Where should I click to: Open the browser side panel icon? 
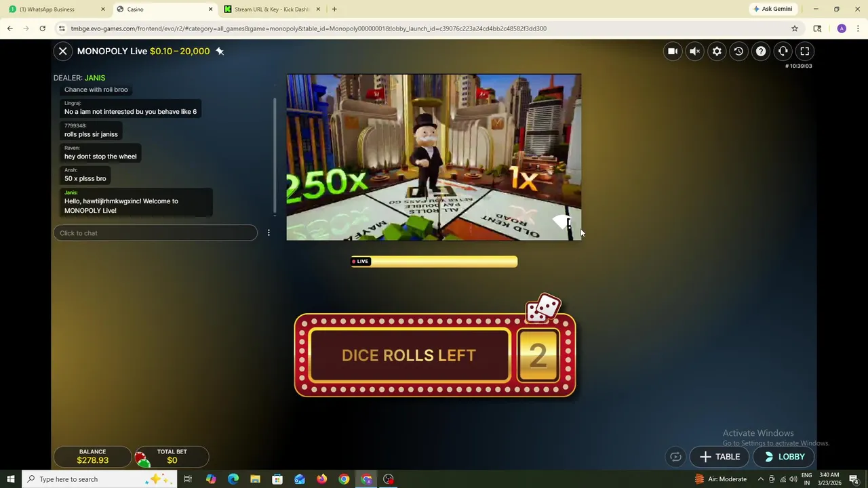(817, 28)
